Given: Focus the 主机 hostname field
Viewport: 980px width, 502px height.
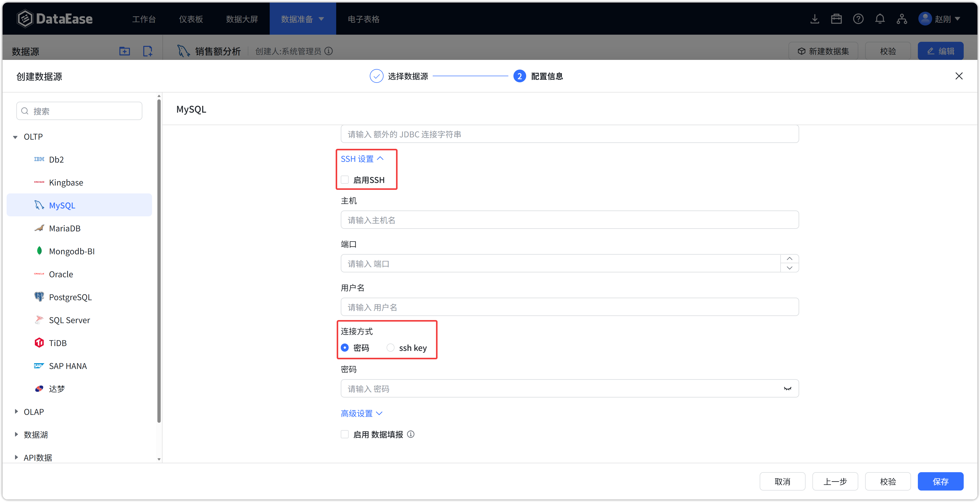Looking at the screenshot, I should 569,220.
